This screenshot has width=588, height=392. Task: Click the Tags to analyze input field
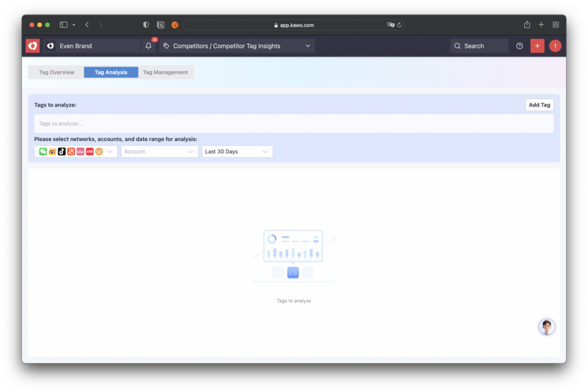pos(293,123)
